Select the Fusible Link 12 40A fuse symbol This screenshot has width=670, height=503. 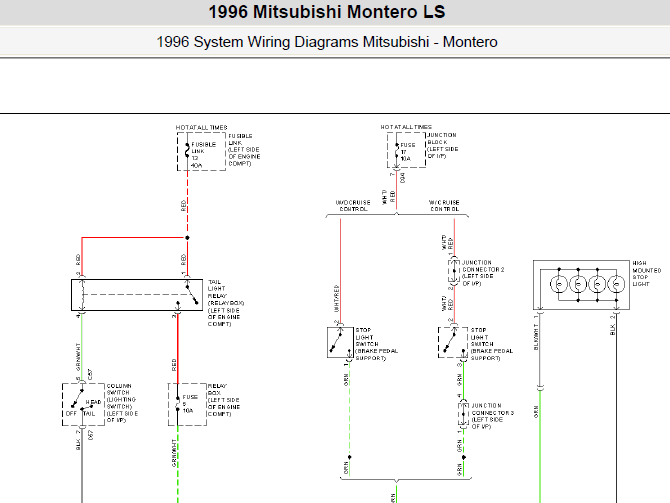point(187,151)
